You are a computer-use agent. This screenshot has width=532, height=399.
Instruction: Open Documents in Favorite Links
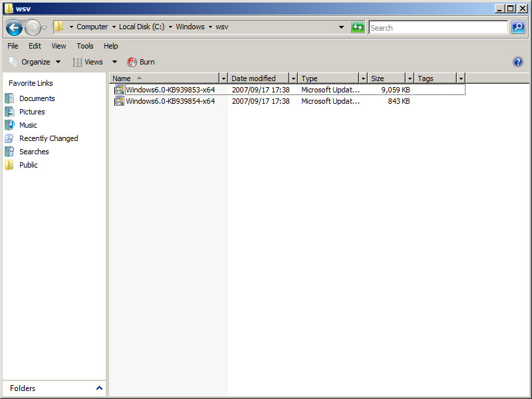[37, 98]
